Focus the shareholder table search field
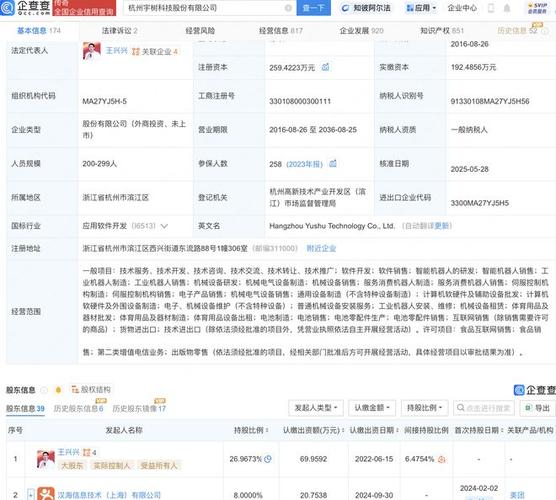 (484, 408)
